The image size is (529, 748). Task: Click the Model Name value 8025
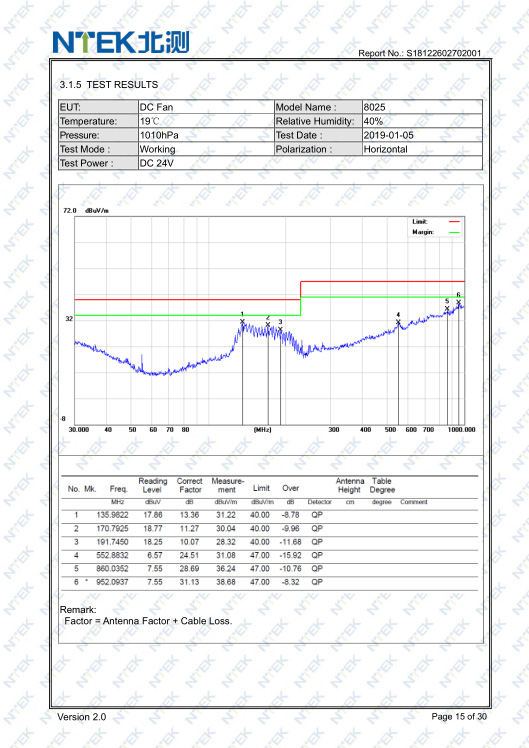pyautogui.click(x=374, y=107)
